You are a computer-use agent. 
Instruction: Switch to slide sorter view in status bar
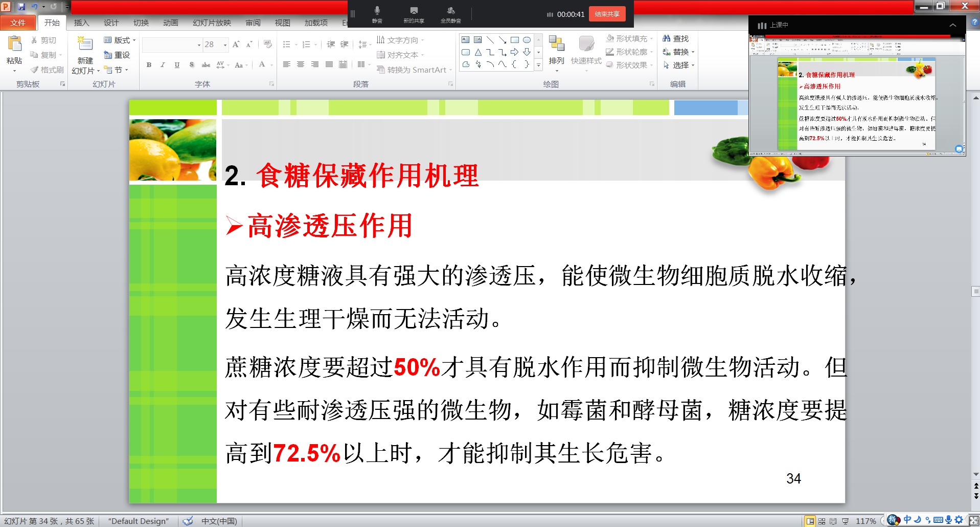pos(822,521)
